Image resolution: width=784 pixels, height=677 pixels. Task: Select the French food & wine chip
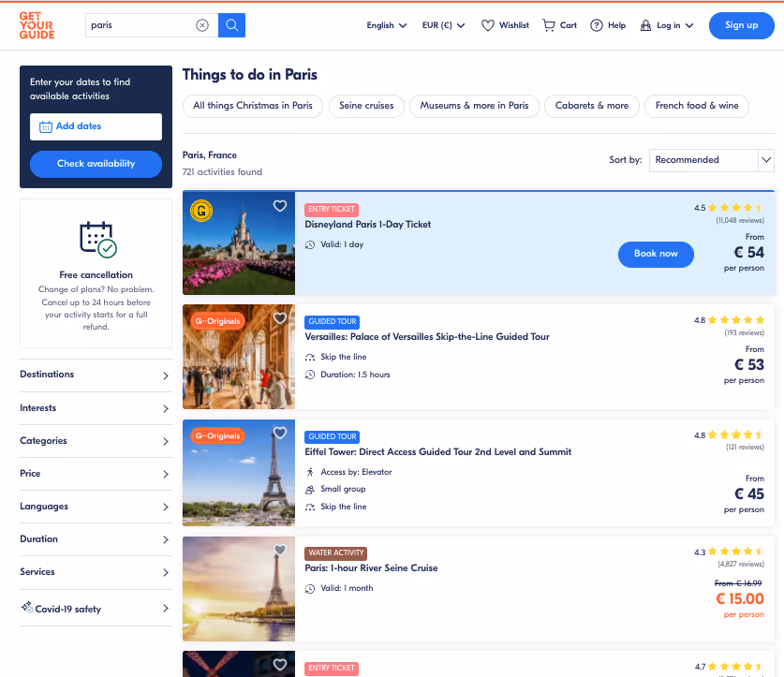tap(697, 106)
